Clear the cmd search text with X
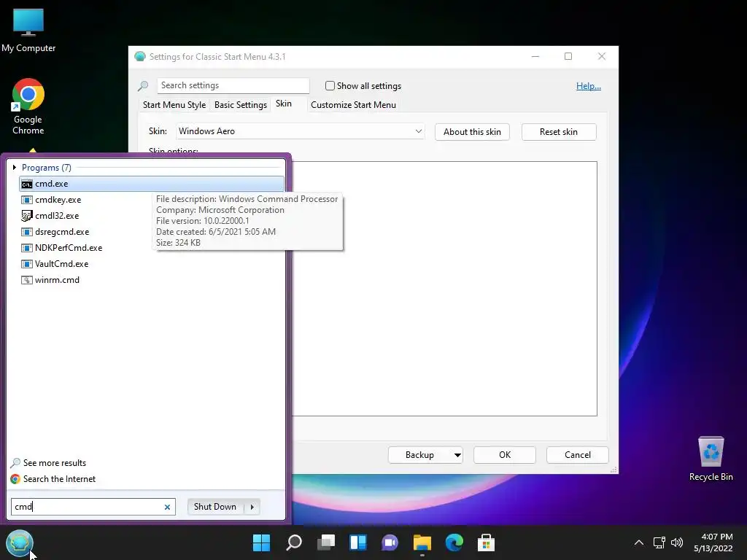The width and height of the screenshot is (747, 560). [167, 507]
